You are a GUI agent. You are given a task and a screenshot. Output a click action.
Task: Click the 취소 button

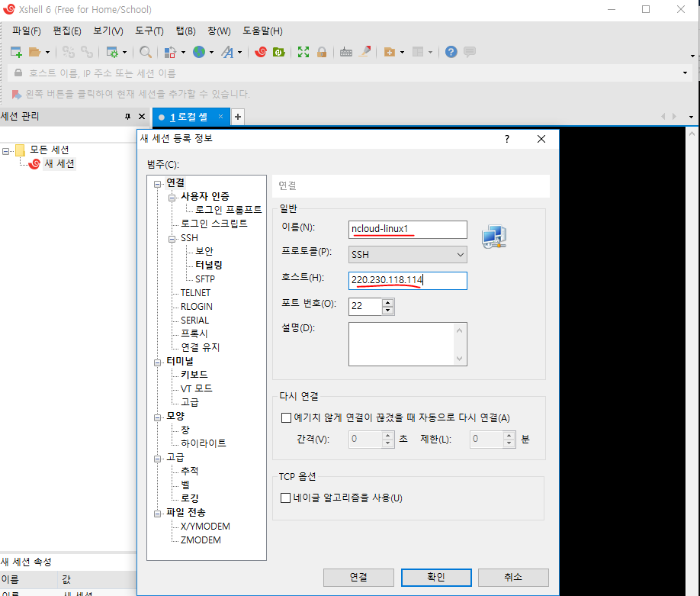click(513, 577)
